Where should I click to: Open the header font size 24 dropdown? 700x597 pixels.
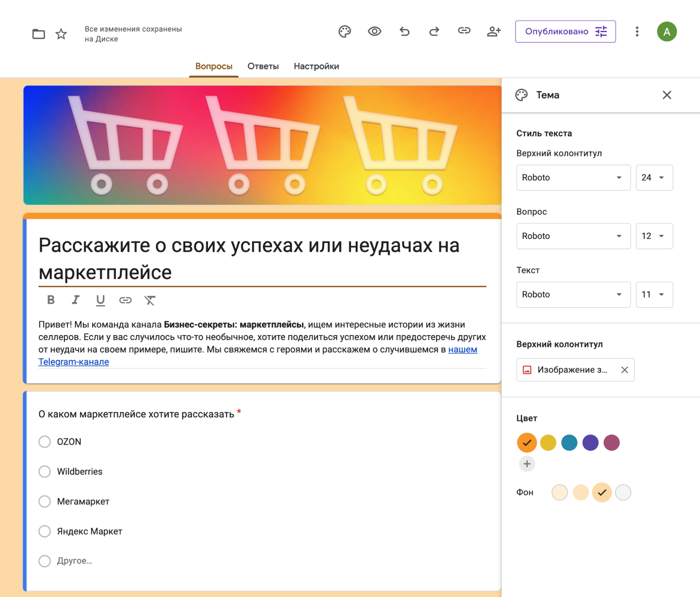click(x=654, y=178)
